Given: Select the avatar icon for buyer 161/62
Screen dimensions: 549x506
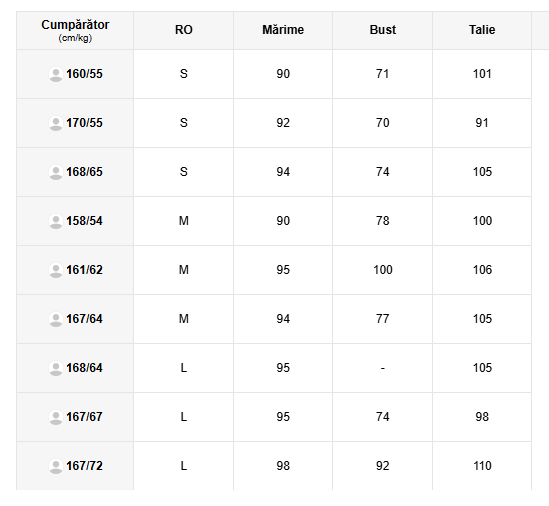Looking at the screenshot, I should [x=56, y=270].
